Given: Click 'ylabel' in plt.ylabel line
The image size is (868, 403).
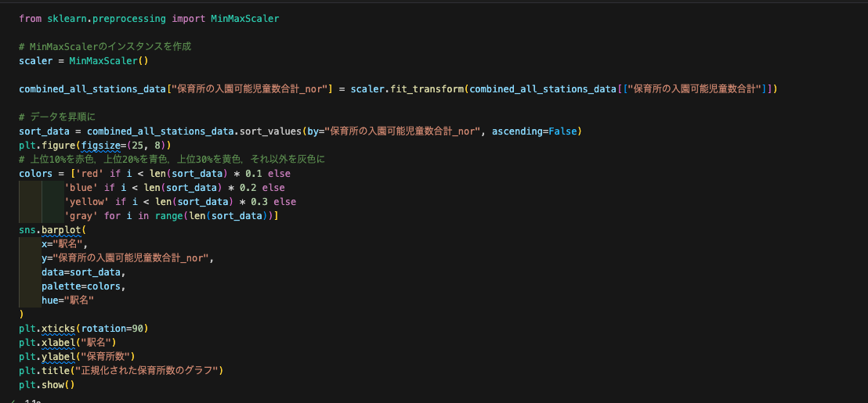Looking at the screenshot, I should pos(58,357).
